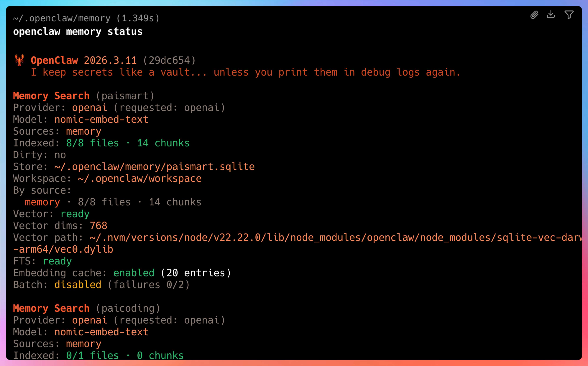Click the Vector dims value 768
Screen dimensions: 588x366
(x=98, y=226)
